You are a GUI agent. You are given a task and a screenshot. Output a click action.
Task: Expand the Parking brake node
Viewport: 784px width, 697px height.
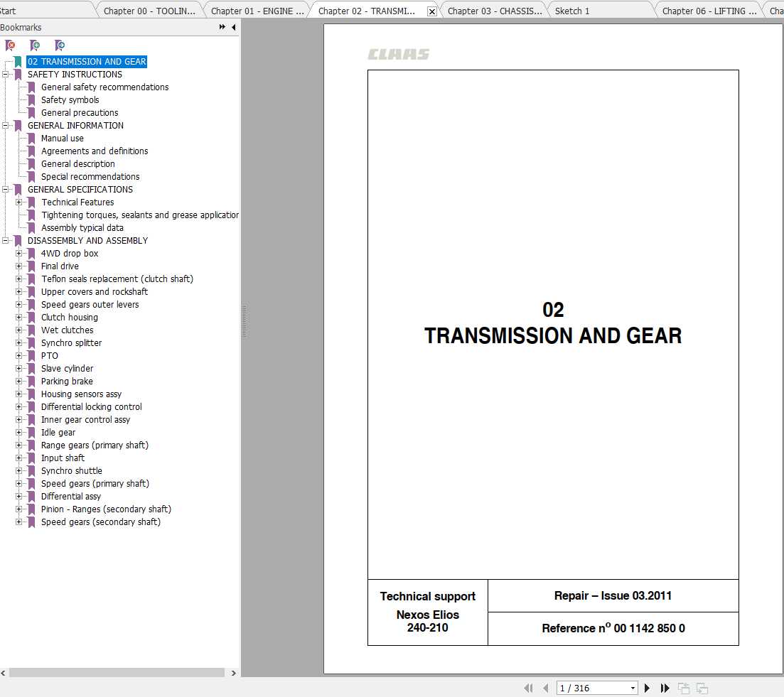pyautogui.click(x=18, y=382)
